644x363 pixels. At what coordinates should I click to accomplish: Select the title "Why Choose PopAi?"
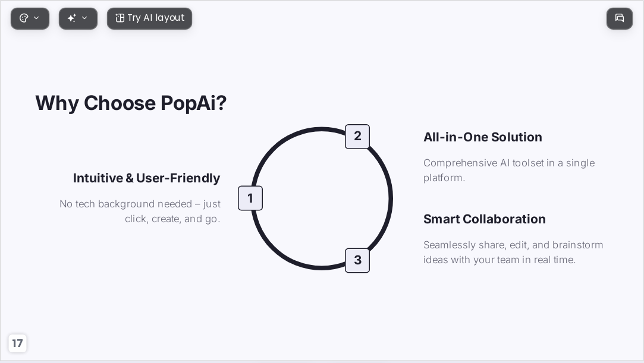pyautogui.click(x=131, y=103)
